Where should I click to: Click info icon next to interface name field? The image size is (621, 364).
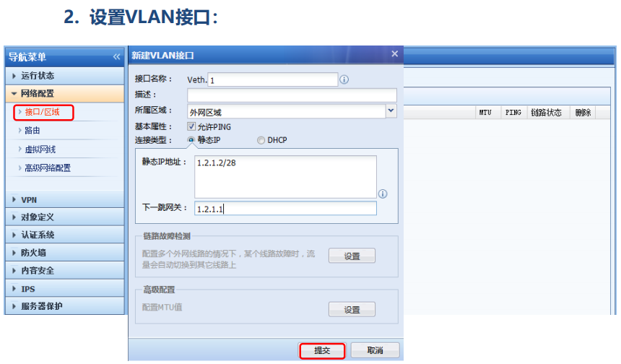click(x=344, y=79)
